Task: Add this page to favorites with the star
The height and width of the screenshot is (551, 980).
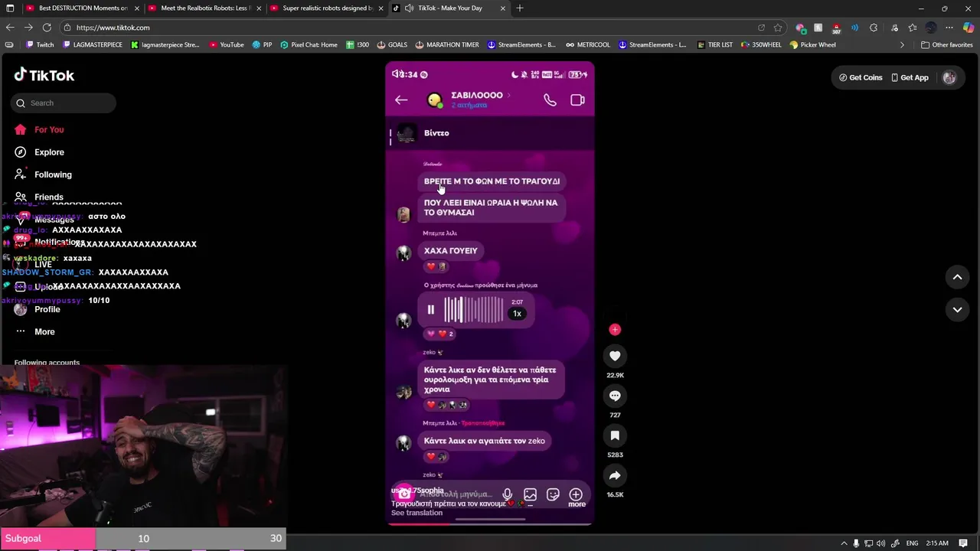Action: 778,28
